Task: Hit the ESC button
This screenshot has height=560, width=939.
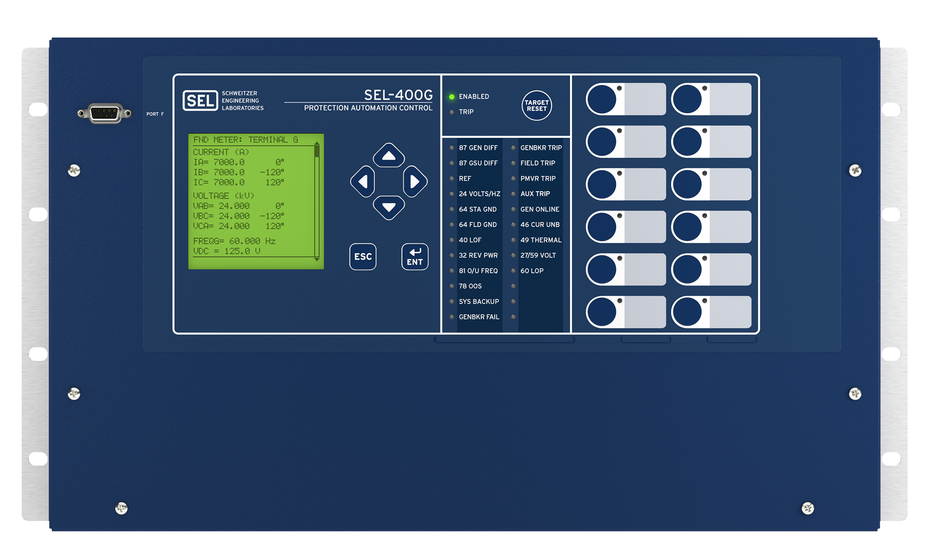Action: (363, 256)
